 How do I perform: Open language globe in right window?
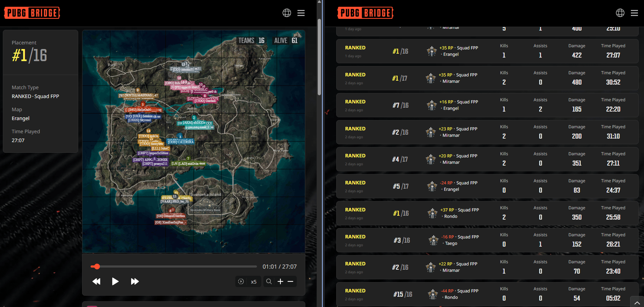(620, 13)
